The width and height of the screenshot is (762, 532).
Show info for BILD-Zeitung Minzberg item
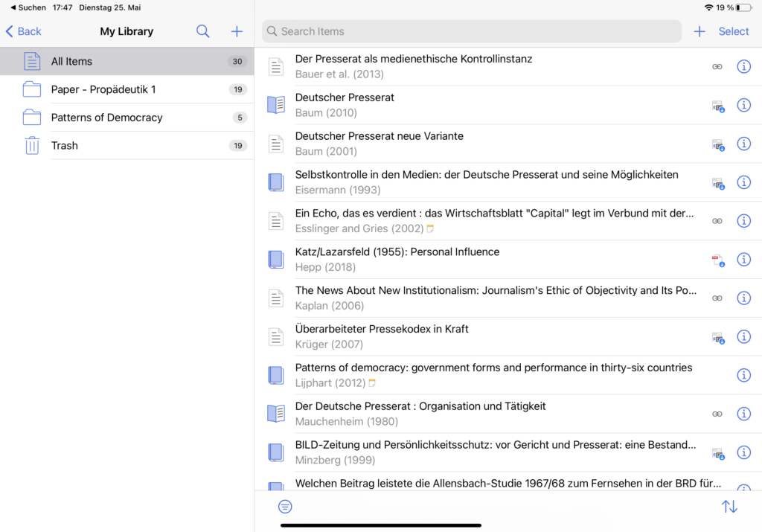[x=744, y=452]
